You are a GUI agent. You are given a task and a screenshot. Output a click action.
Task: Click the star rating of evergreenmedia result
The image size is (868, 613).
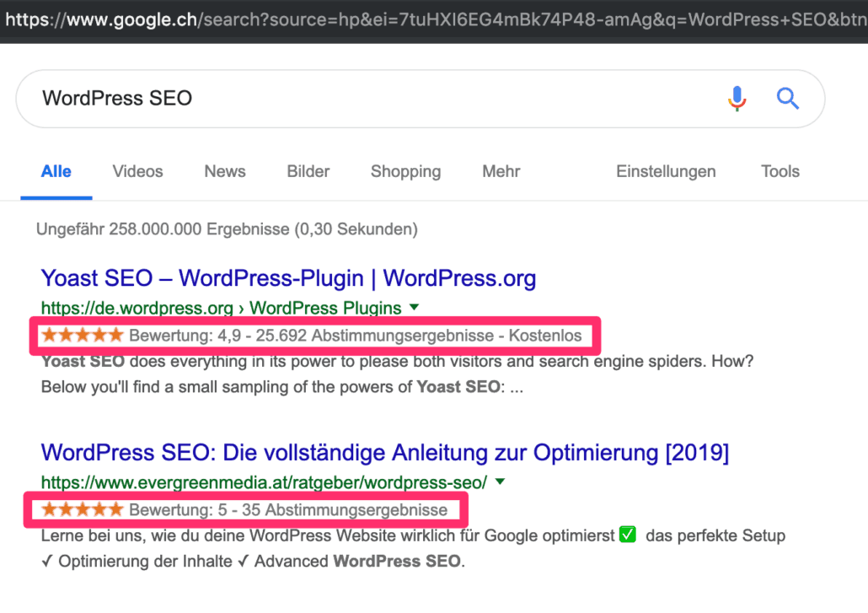click(83, 510)
